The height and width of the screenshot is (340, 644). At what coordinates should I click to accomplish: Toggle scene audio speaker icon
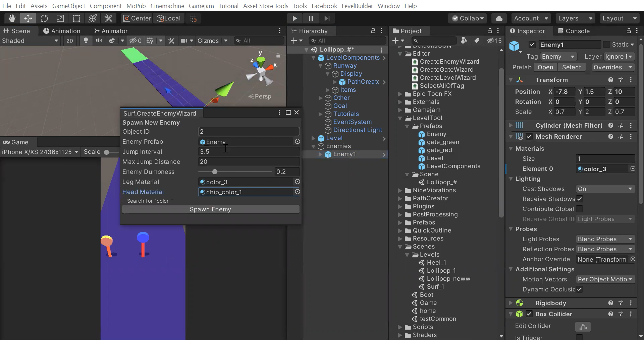99,41
